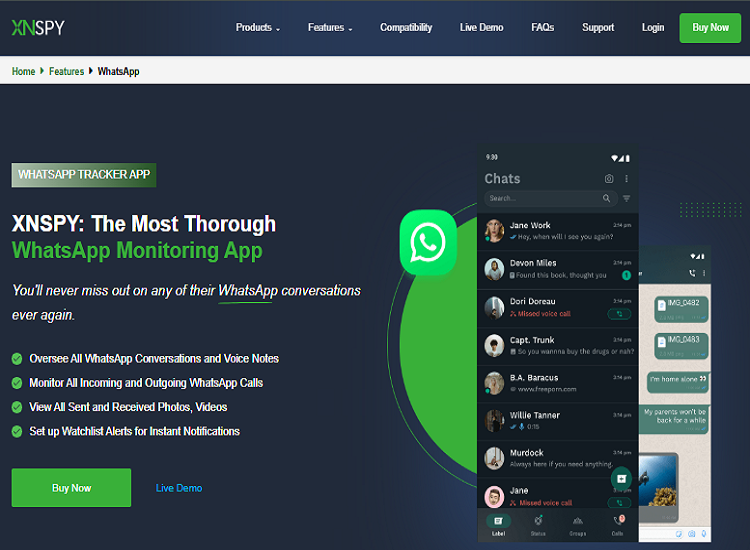Click the green new chat floating button
The height and width of the screenshot is (550, 750).
[621, 478]
